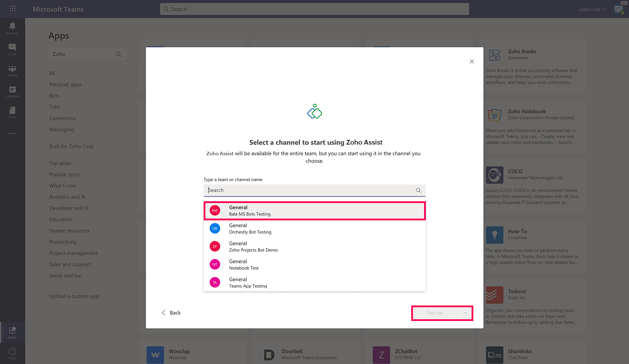The width and height of the screenshot is (629, 364).
Task: Click Upload a custom app link
Action: 74,296
